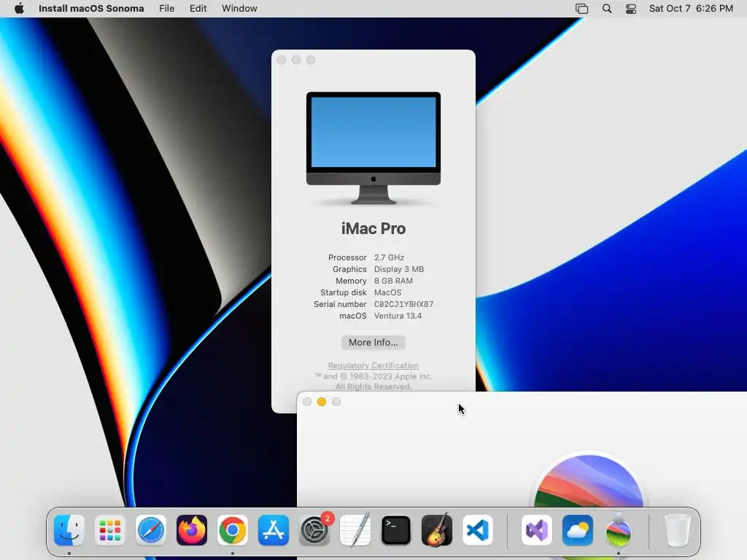
Task: Open System Settings with the badge
Action: click(314, 530)
